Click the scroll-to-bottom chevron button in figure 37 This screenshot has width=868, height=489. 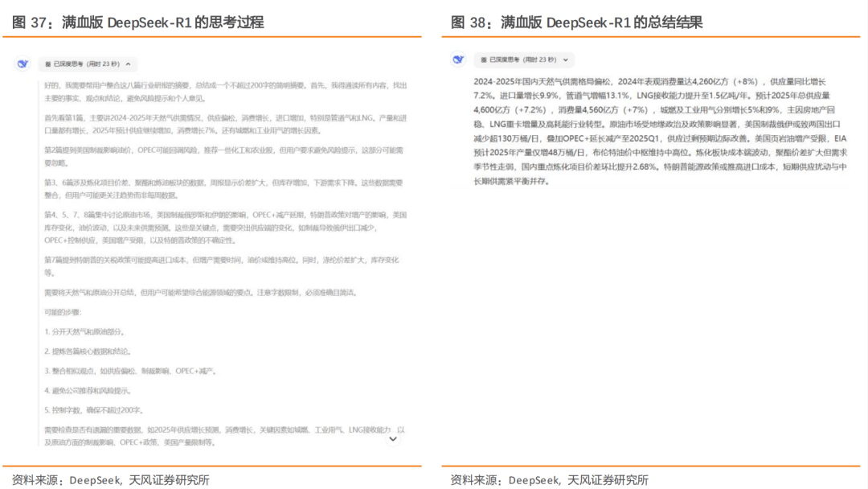[393, 439]
